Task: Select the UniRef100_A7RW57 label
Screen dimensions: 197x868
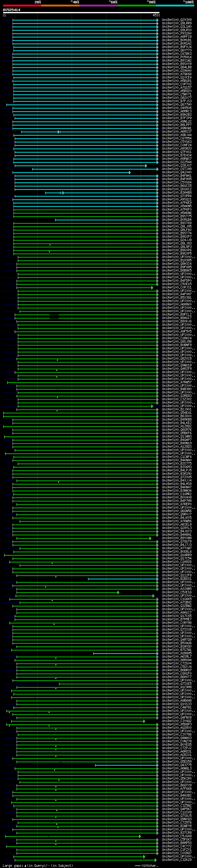Action: click(176, 382)
